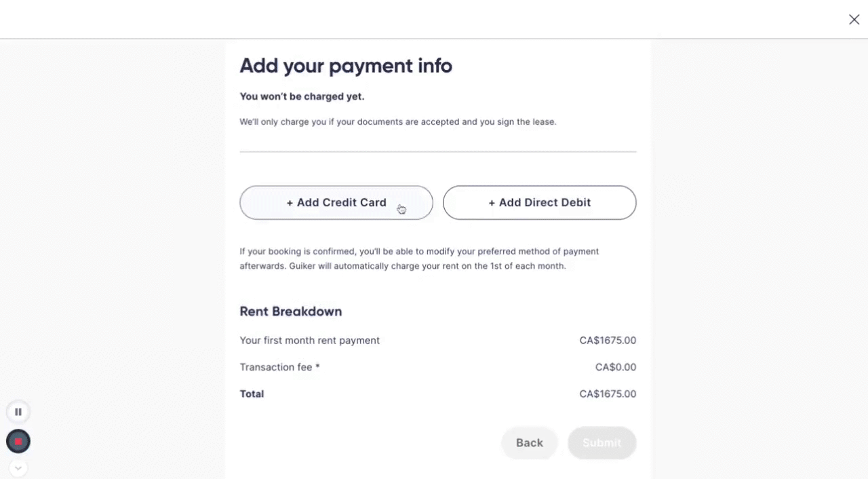Pause the screen recording
Viewport: 868px width, 479px height.
pyautogui.click(x=18, y=412)
